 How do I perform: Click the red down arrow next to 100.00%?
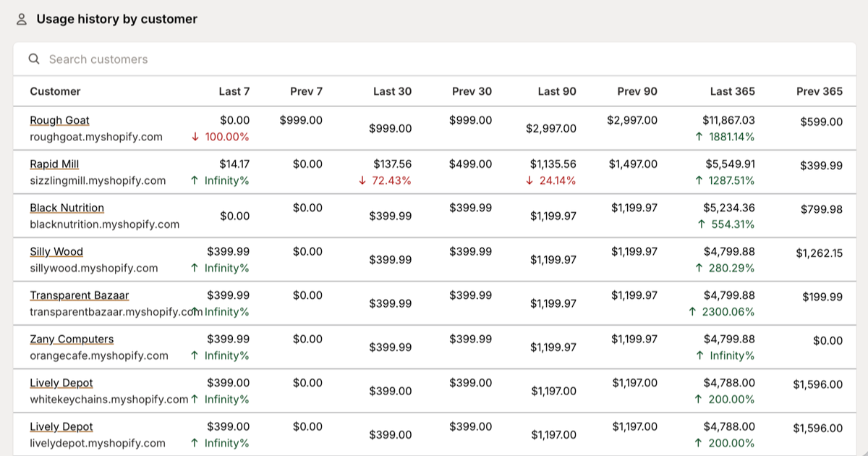coord(195,135)
